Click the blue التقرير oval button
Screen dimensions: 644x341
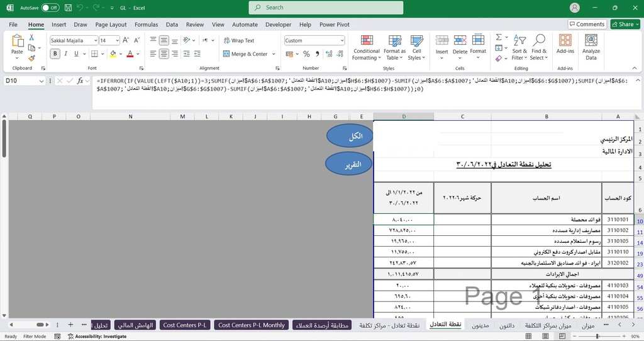tap(348, 164)
